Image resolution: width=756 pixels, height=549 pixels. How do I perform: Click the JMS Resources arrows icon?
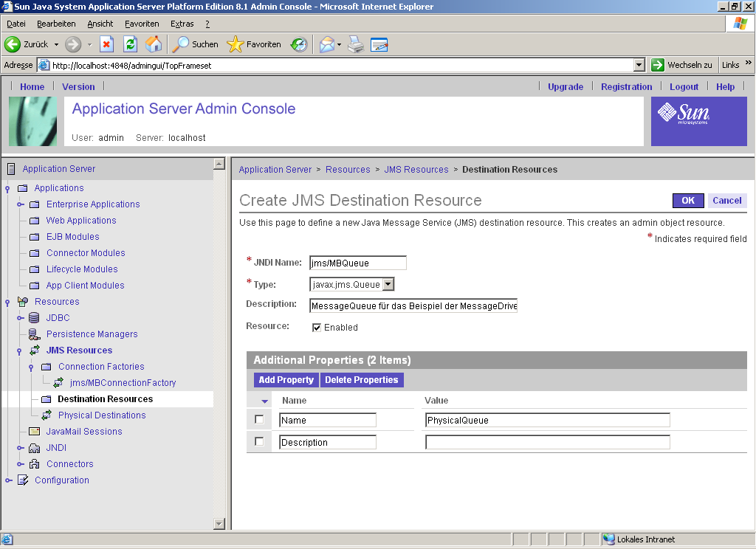coord(35,351)
